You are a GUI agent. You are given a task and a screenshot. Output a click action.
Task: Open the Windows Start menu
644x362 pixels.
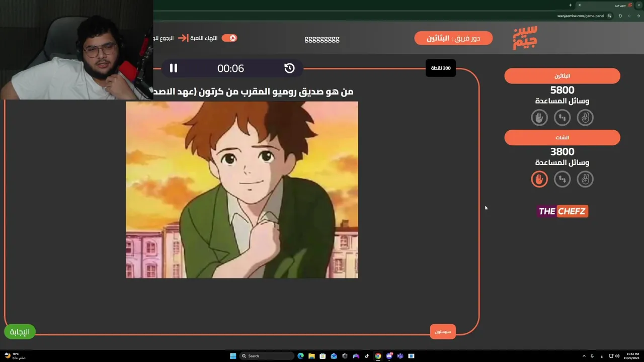pos(233,356)
